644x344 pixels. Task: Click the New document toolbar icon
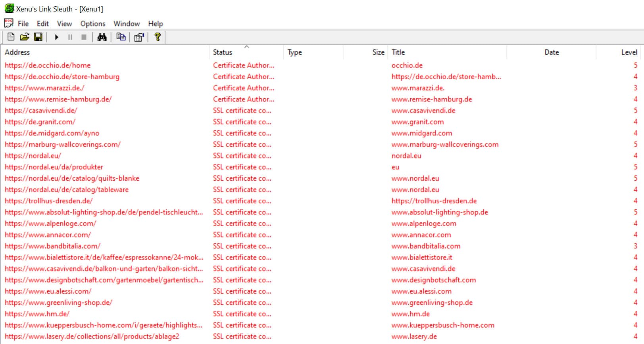11,37
